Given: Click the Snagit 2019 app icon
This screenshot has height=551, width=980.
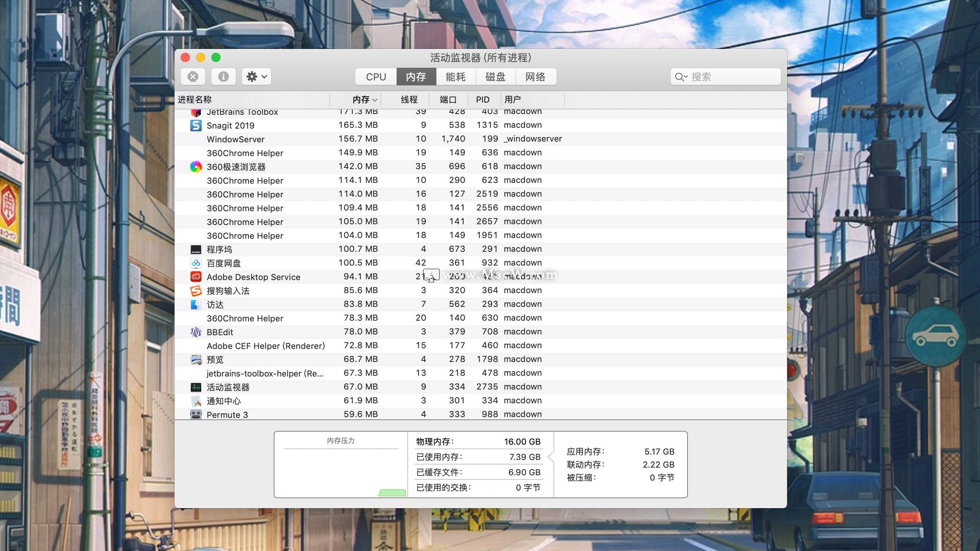Looking at the screenshot, I should 196,126.
